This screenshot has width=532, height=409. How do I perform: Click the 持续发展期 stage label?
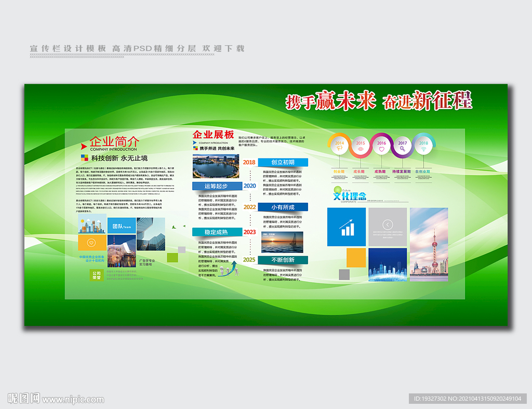(x=402, y=171)
